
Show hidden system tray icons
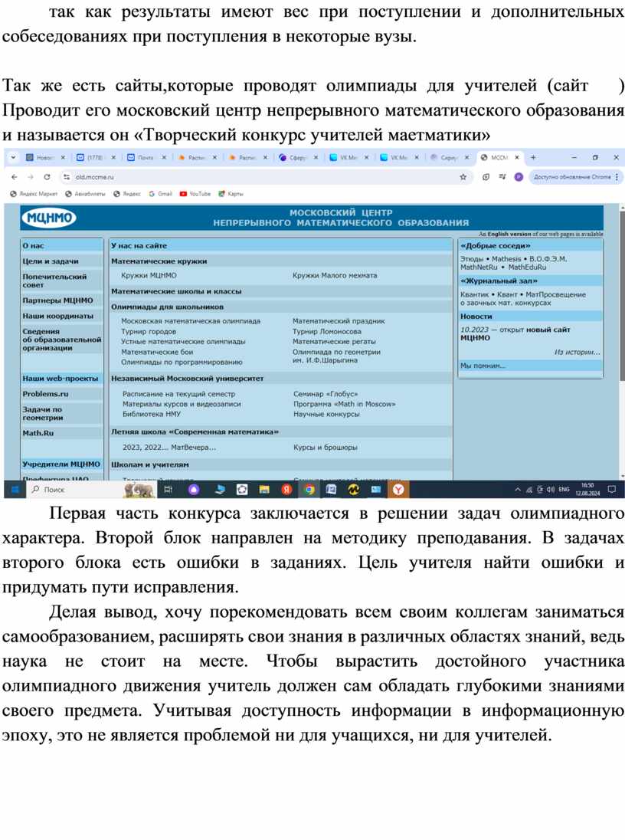[519, 489]
